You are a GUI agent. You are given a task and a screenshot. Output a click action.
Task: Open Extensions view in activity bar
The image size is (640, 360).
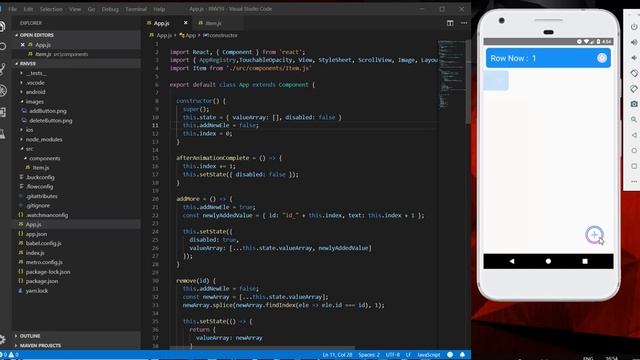pos(2,112)
